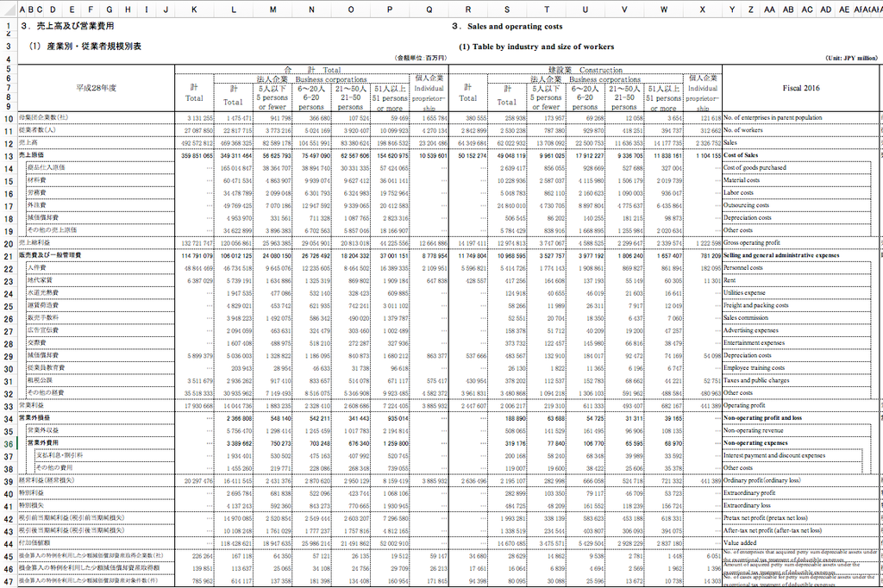Image resolution: width=883 pixels, height=588 pixels.
Task: Click the '合計 Total' group header
Action: [311, 70]
